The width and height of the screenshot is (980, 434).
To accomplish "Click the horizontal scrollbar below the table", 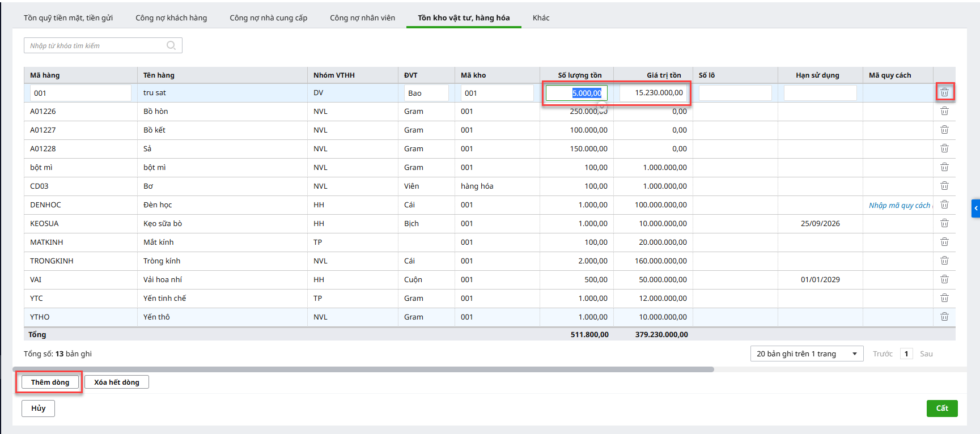I will 363,369.
